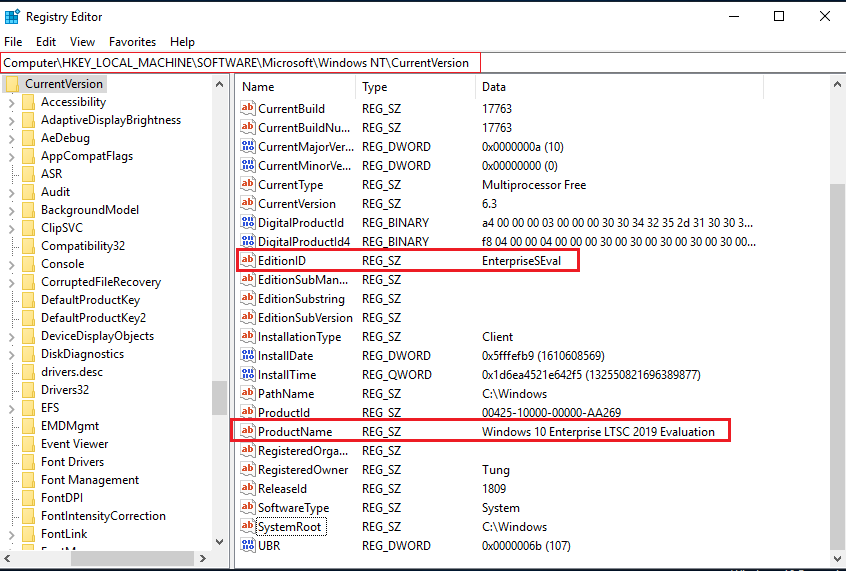Screen dimensions: 846x571
Task: Expand the DiskDiagnostics key
Action: pyautogui.click(x=11, y=354)
